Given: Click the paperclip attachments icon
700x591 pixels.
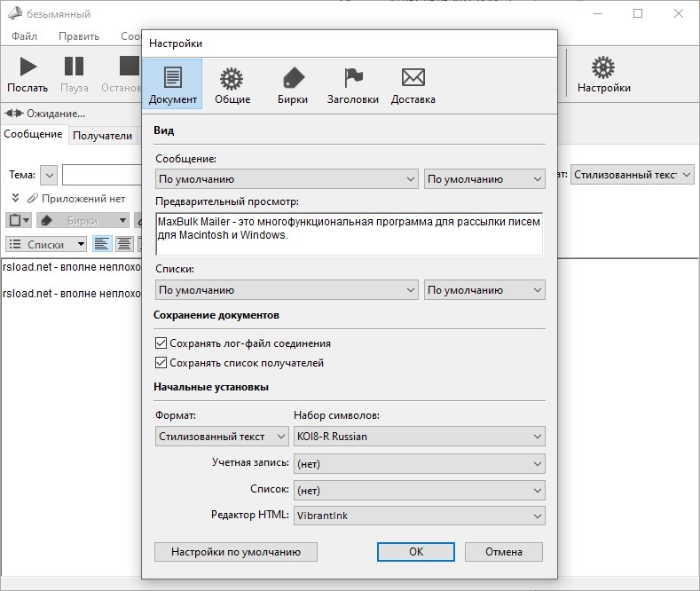Looking at the screenshot, I should tap(33, 198).
